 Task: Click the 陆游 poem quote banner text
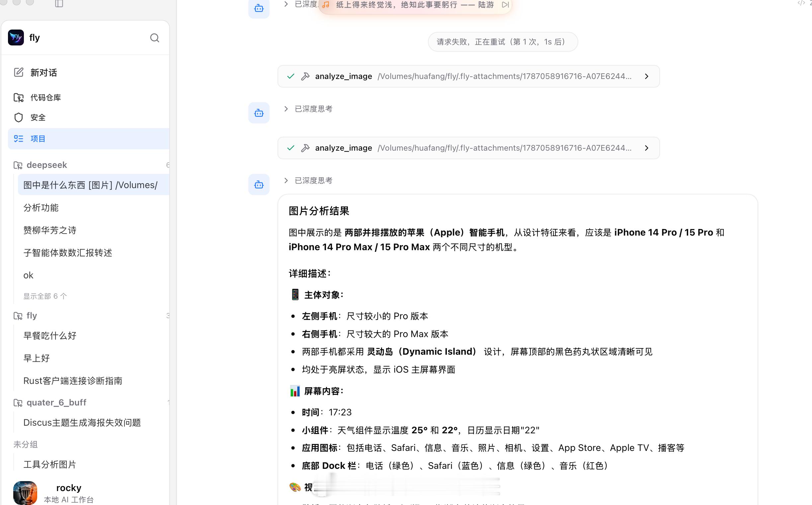[x=415, y=5]
